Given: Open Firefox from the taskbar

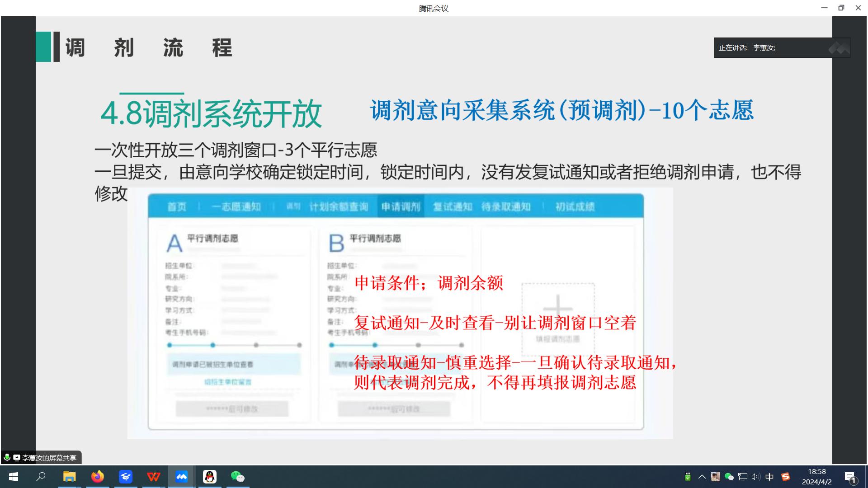Looking at the screenshot, I should tap(98, 477).
